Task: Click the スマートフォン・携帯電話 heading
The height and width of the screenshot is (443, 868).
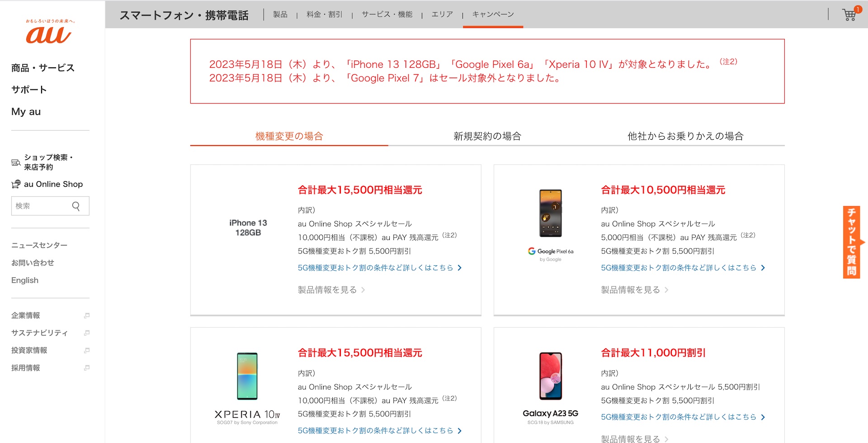Action: 184,15
